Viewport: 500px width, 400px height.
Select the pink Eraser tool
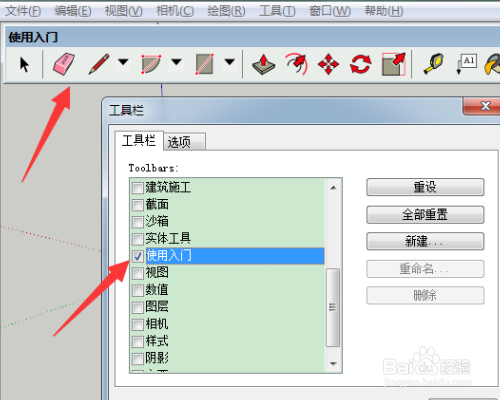(64, 64)
